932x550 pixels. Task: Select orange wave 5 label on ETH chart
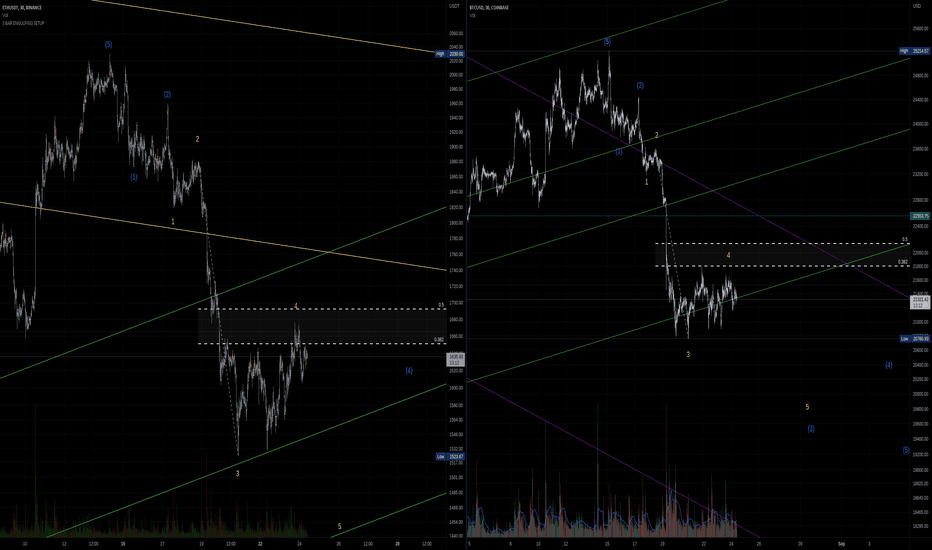[x=339, y=526]
